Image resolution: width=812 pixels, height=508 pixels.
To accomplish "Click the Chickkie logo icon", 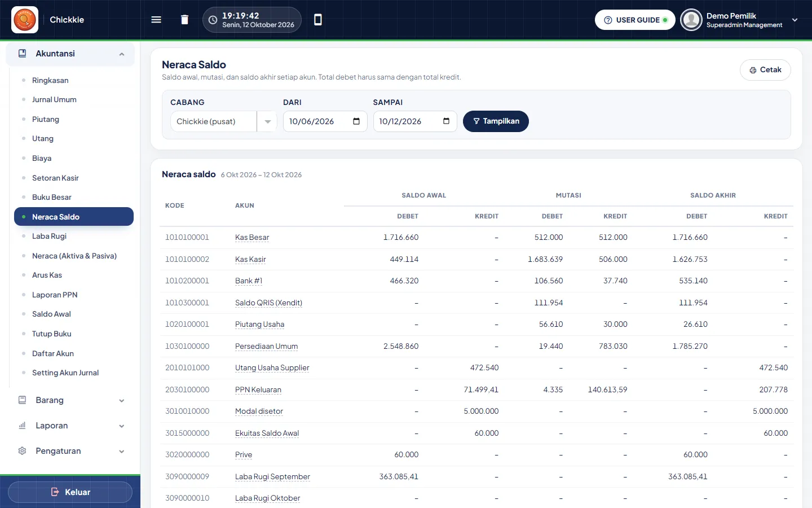I will click(x=25, y=20).
